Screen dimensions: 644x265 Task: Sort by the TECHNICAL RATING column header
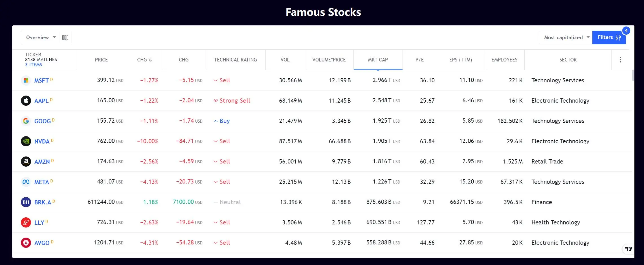tap(235, 60)
